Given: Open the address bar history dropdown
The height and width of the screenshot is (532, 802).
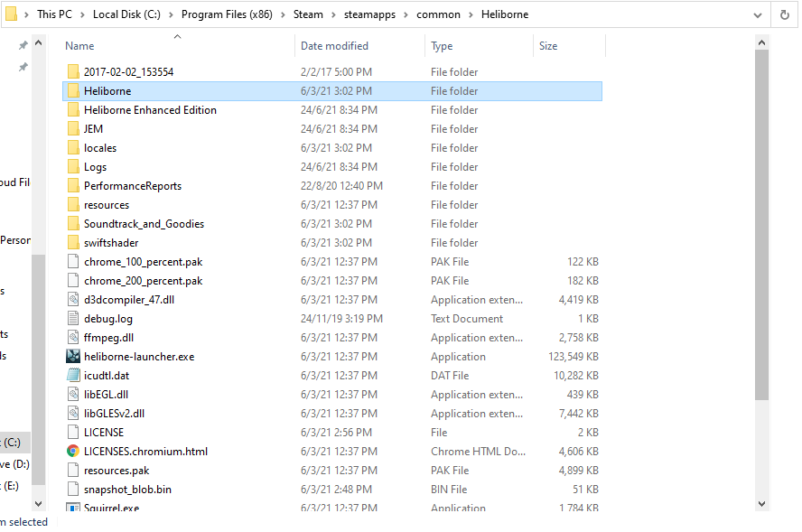Looking at the screenshot, I should 758,14.
